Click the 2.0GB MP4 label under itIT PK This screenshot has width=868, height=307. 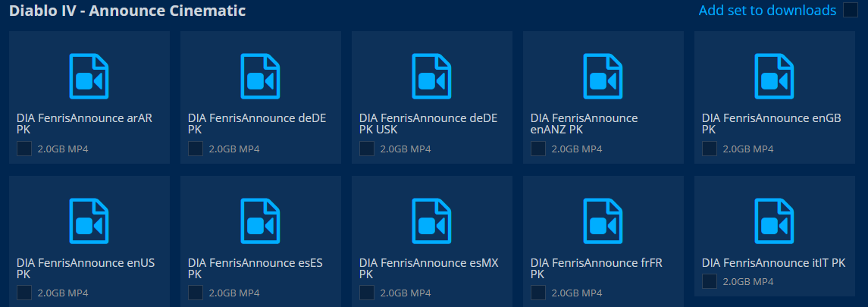click(748, 281)
